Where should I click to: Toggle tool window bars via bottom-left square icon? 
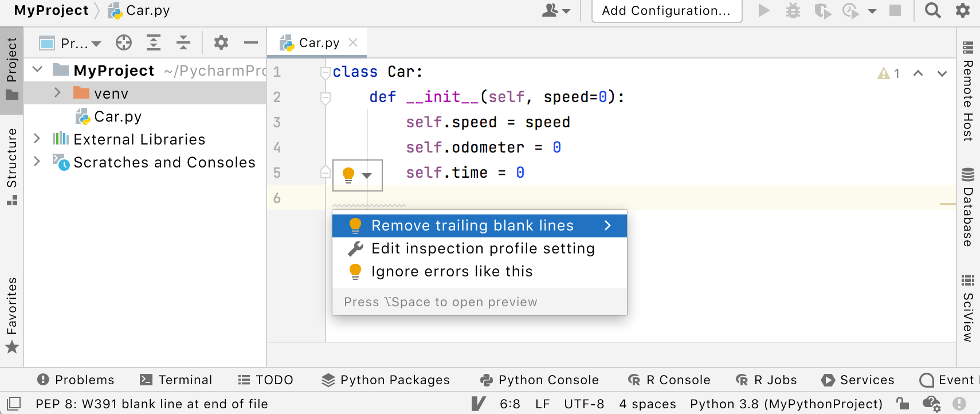pyautogui.click(x=14, y=404)
